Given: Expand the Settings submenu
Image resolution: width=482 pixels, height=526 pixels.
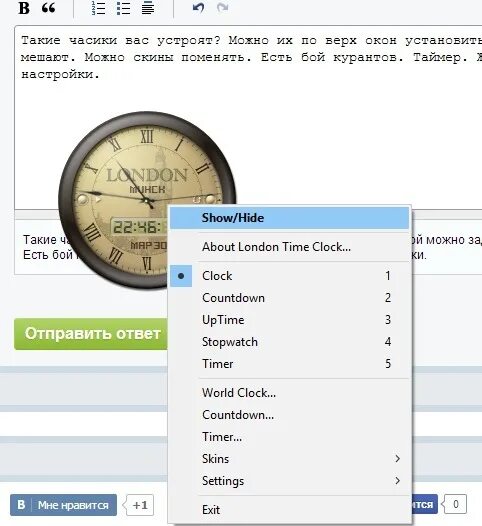Looking at the screenshot, I should (x=289, y=481).
